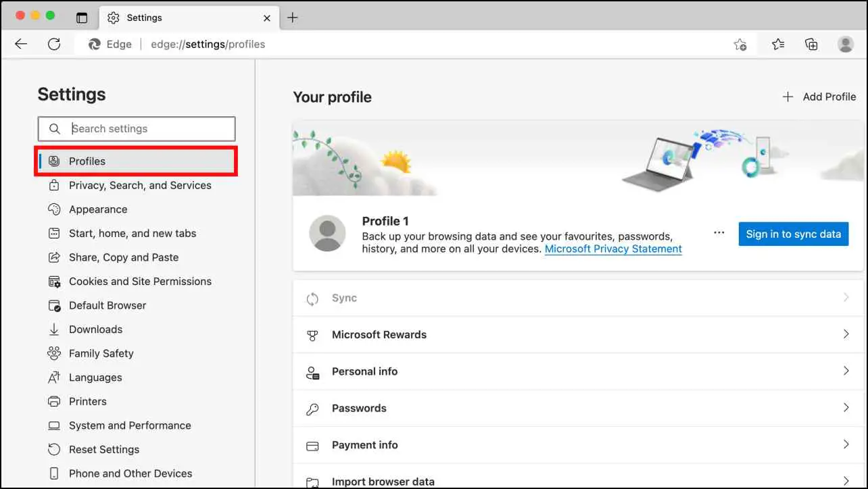Viewport: 868px width, 489px height.
Task: Click the Languages icon in sidebar
Action: (54, 378)
